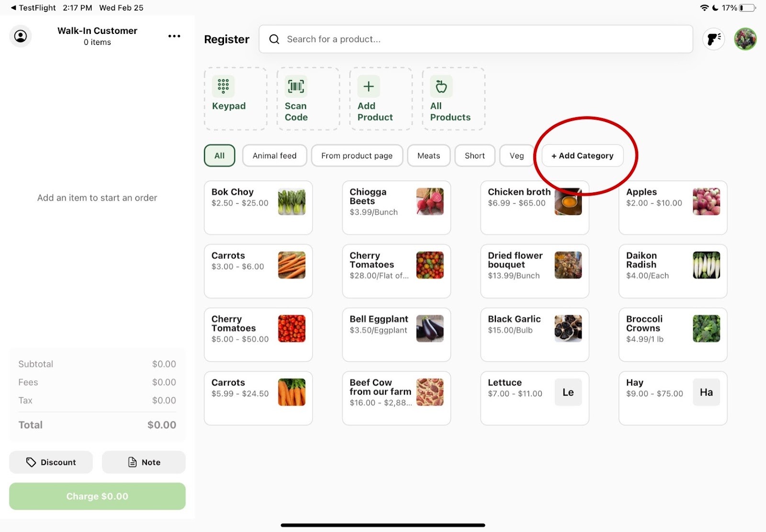Add a Note to the order
The height and width of the screenshot is (532, 766).
point(144,462)
